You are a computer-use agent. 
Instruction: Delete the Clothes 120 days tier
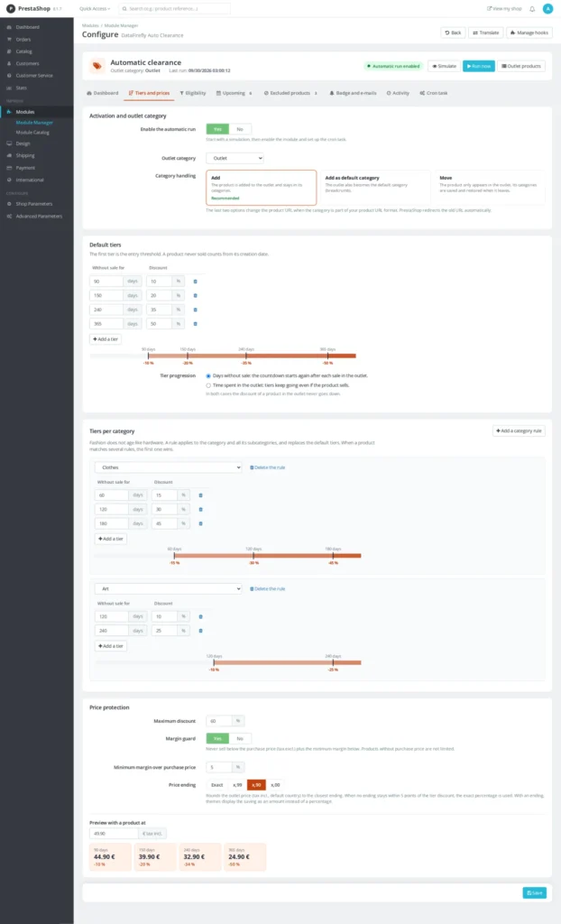(200, 510)
